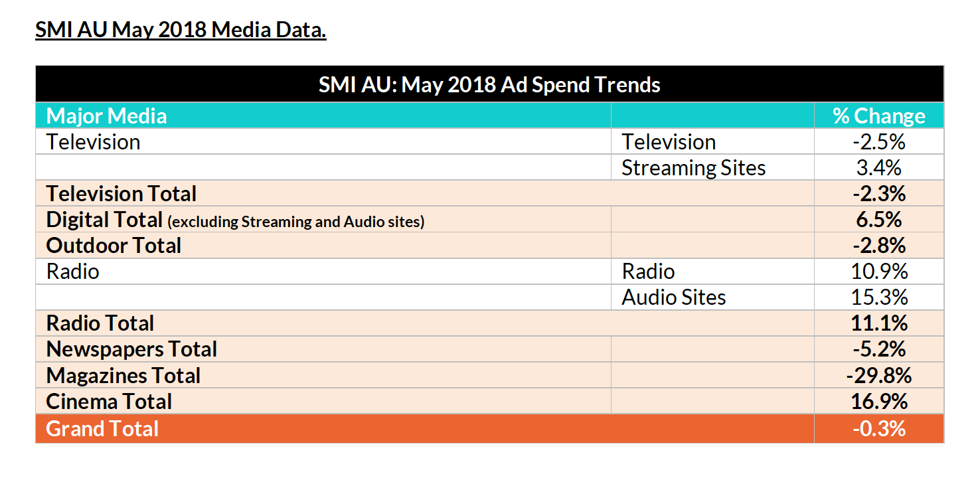Select "Television" in the Major Media column

(93, 142)
